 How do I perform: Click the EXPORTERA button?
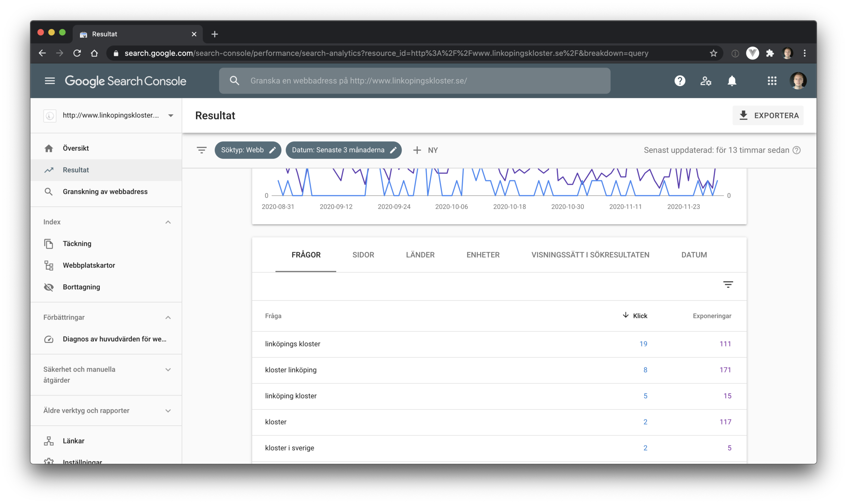768,115
